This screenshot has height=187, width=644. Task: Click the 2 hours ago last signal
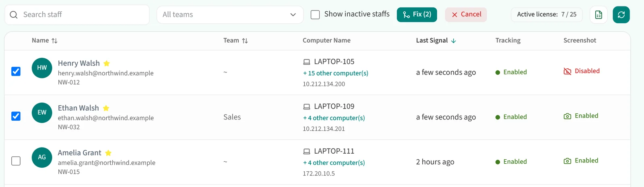click(435, 162)
